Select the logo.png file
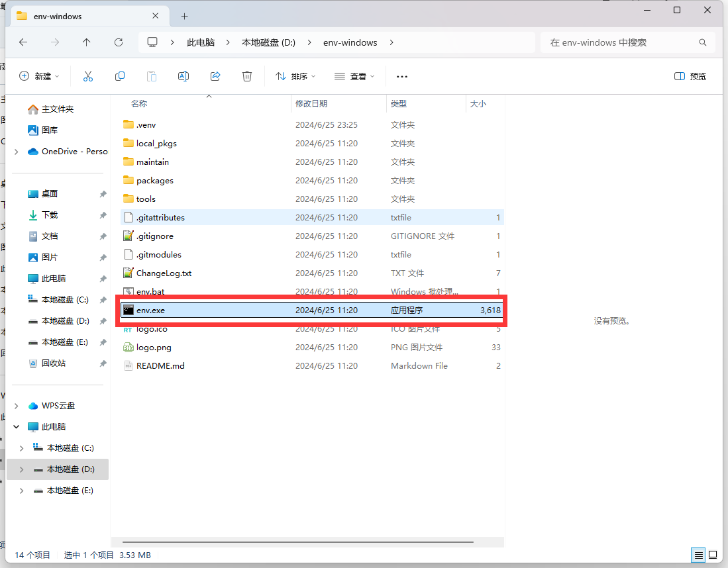The width and height of the screenshot is (728, 568). pos(312,348)
